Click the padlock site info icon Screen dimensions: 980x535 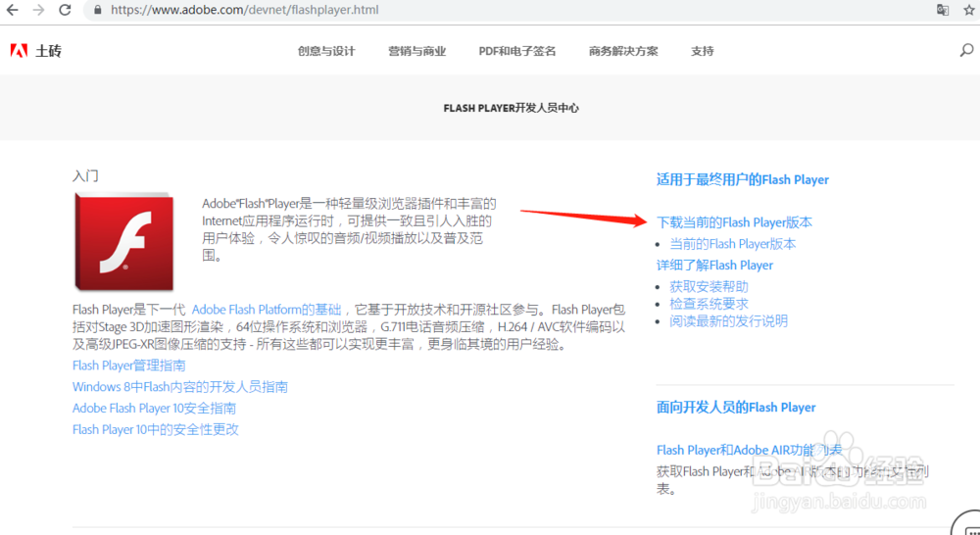click(97, 10)
